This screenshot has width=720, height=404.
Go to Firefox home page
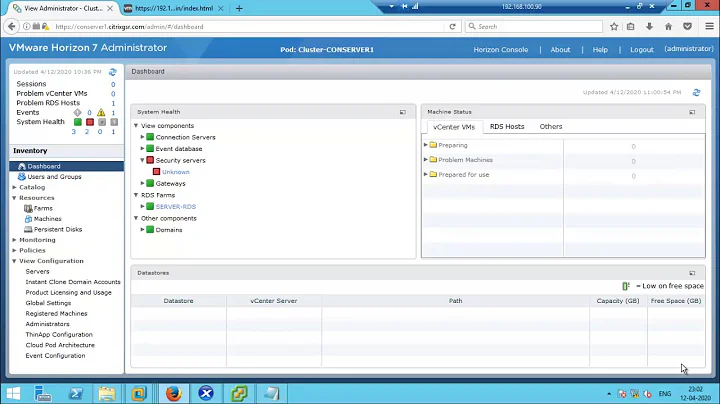click(x=668, y=27)
